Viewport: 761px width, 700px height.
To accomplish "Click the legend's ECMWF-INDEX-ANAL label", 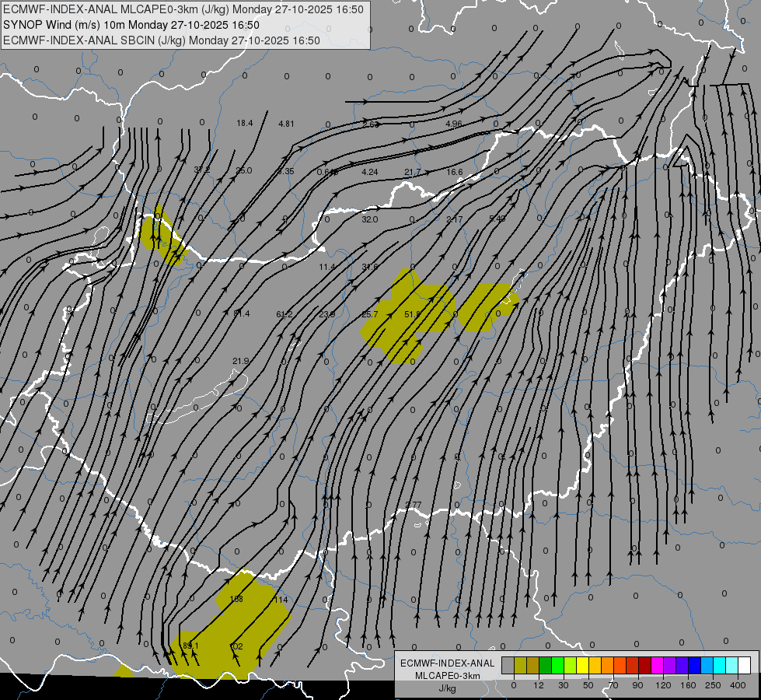I will (448, 663).
